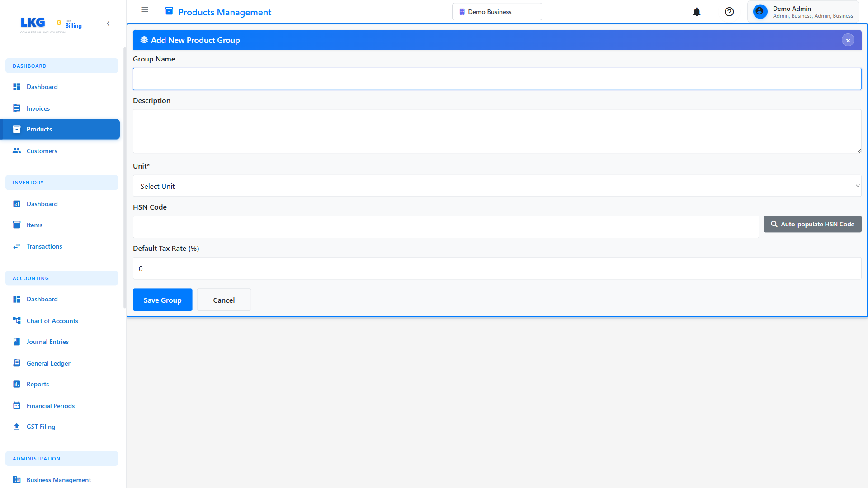Open the Chart of Accounts icon
Screen dimensions: 868x488
point(17,320)
